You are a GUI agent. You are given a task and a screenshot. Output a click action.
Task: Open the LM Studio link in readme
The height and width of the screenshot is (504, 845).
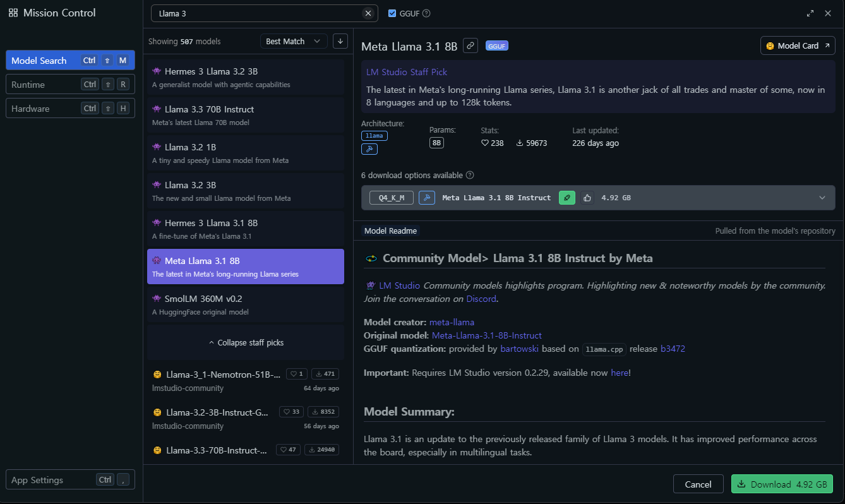click(x=399, y=285)
